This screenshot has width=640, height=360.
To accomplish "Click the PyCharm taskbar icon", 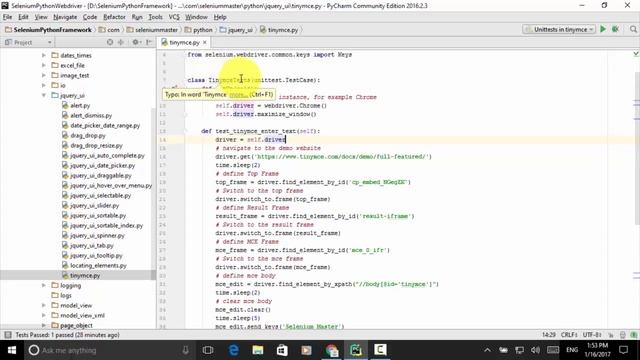I will [356, 350].
